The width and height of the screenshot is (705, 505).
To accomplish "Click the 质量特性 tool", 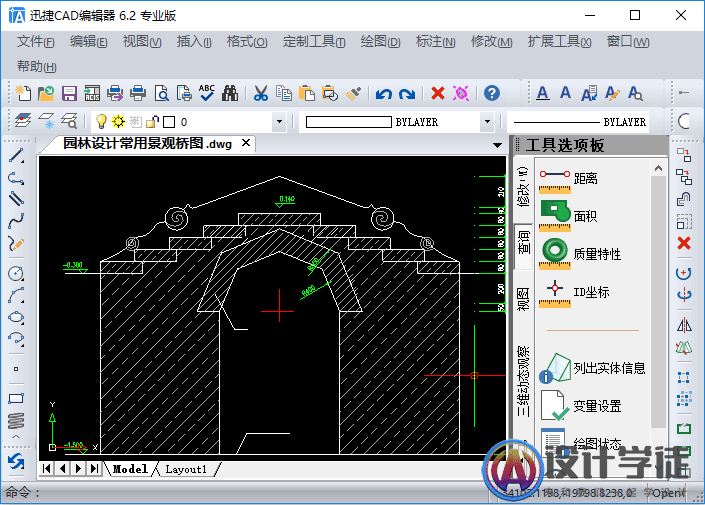I will tap(580, 254).
